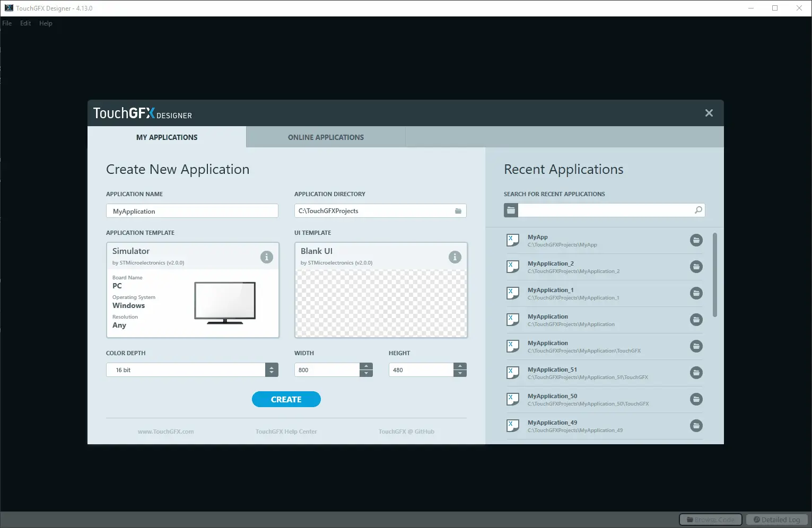Image resolution: width=812 pixels, height=528 pixels.
Task: Click the Detailed Log button
Action: (777, 520)
